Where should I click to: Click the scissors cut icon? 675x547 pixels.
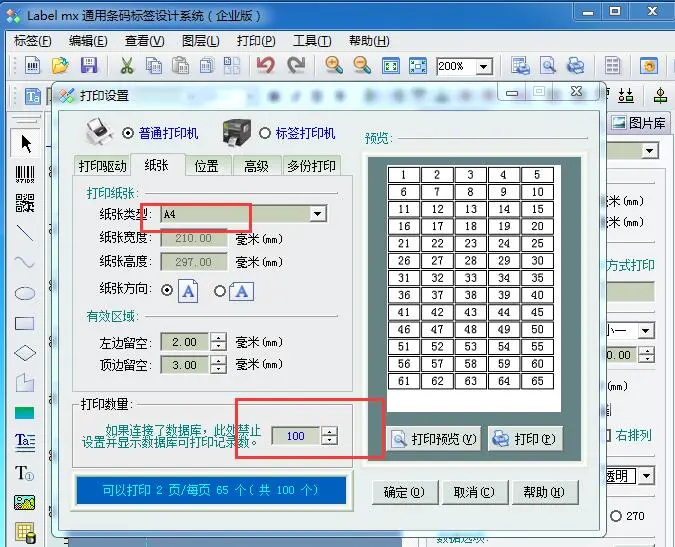(x=127, y=66)
